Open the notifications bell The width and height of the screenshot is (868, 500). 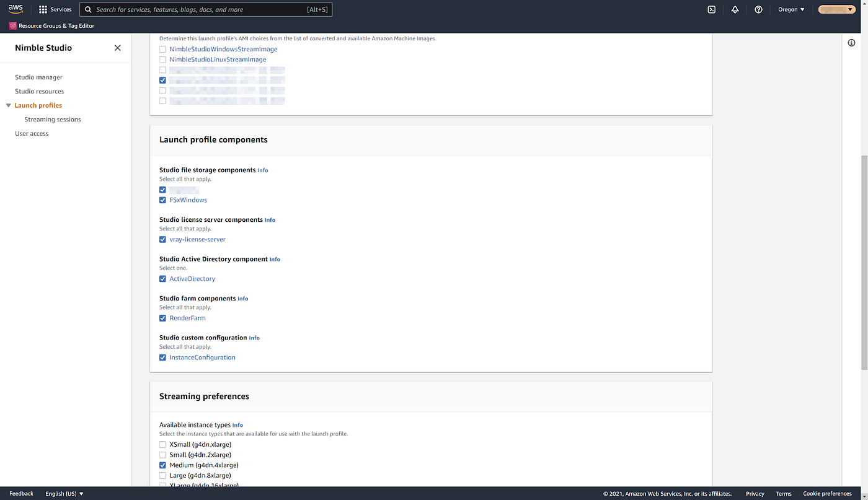[x=735, y=9]
